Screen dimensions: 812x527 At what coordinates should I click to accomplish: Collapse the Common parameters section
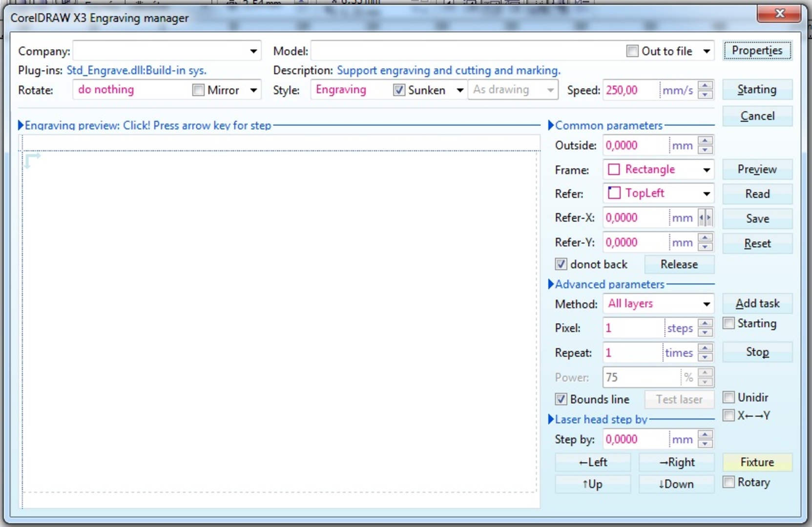[551, 125]
